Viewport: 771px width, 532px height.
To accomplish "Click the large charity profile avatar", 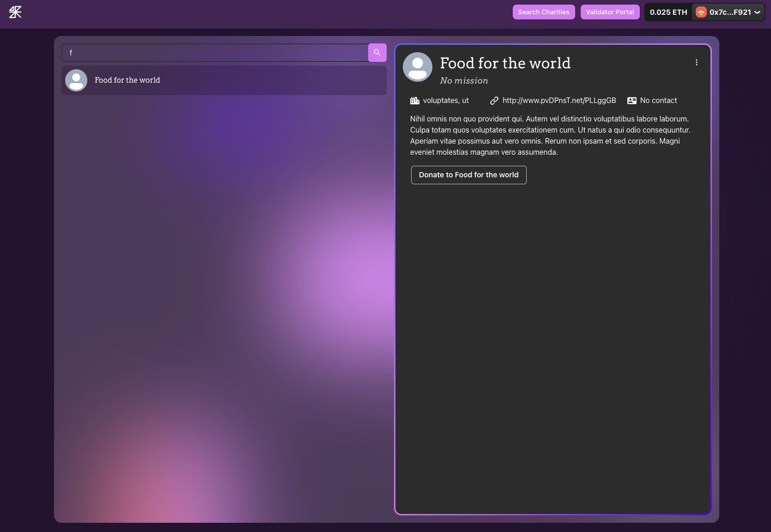I will pos(418,67).
